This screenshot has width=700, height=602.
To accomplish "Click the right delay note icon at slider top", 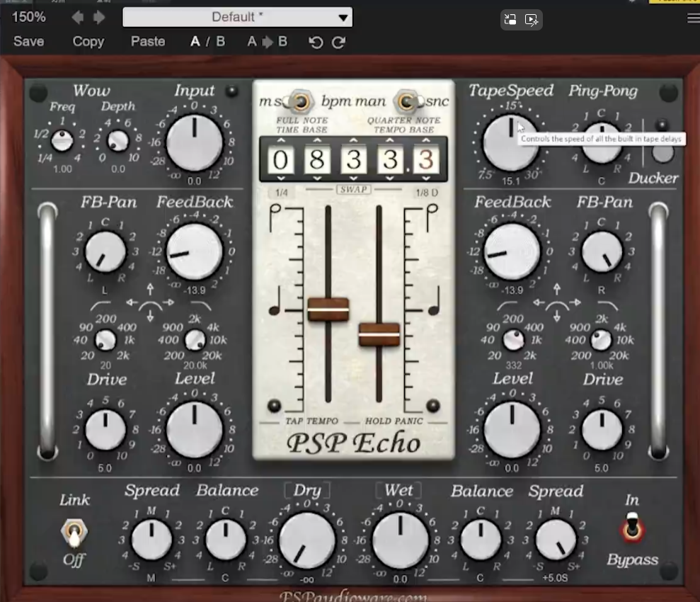I will click(x=432, y=217).
